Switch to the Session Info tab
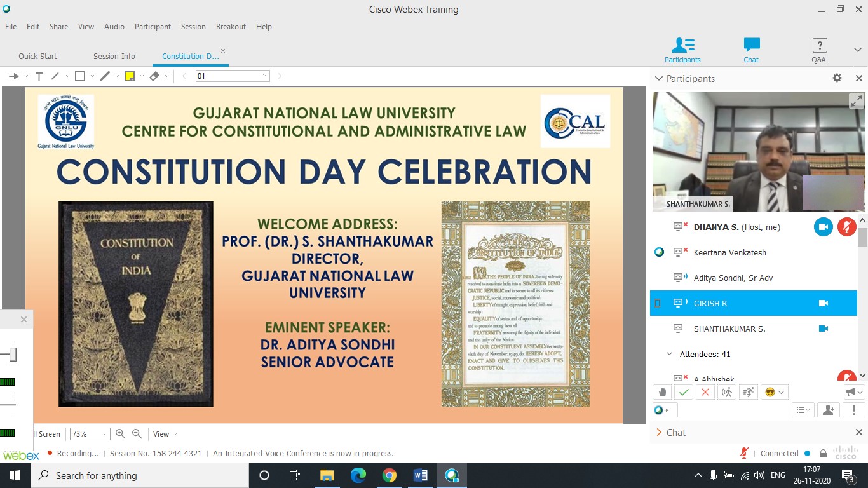The width and height of the screenshot is (868, 488). tap(114, 56)
